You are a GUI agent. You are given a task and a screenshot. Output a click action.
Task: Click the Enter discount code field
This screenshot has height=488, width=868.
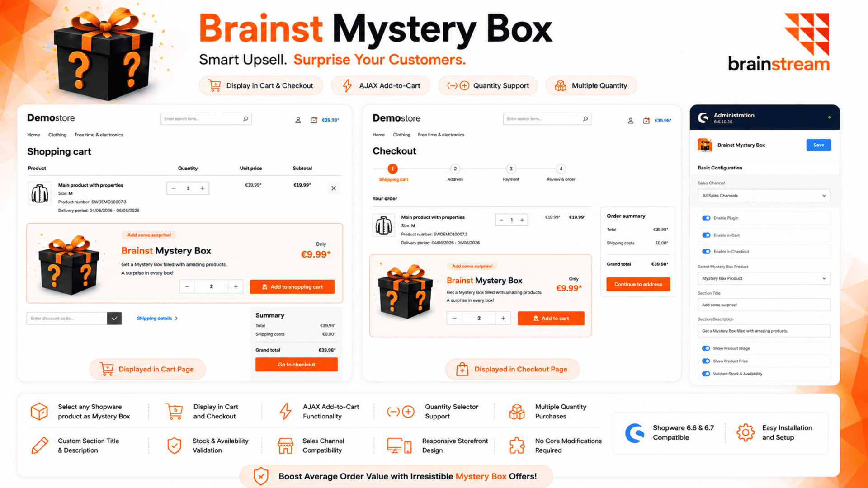point(67,319)
